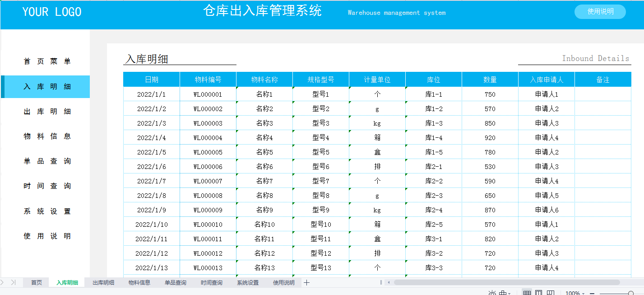Select location cell 库3-2
The image size is (644, 295).
click(434, 253)
